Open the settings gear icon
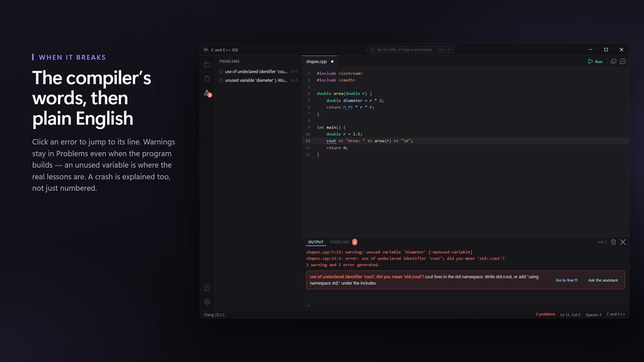The width and height of the screenshot is (644, 362). 207,302
